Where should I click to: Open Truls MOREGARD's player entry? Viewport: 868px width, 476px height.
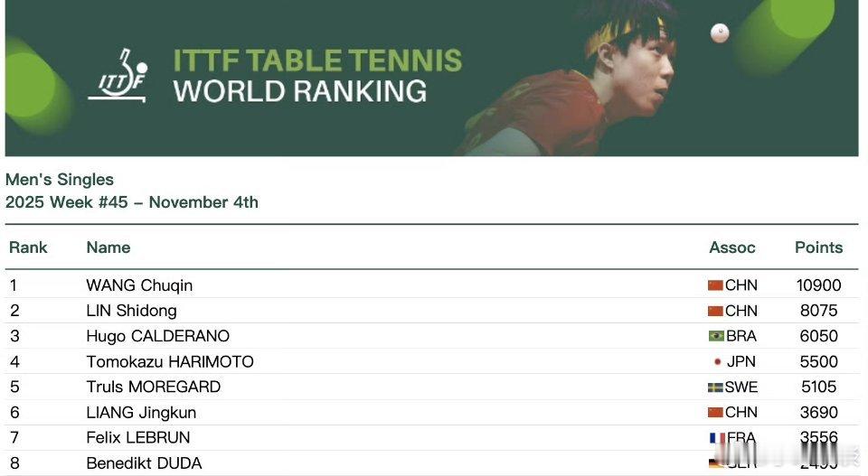tap(154, 387)
